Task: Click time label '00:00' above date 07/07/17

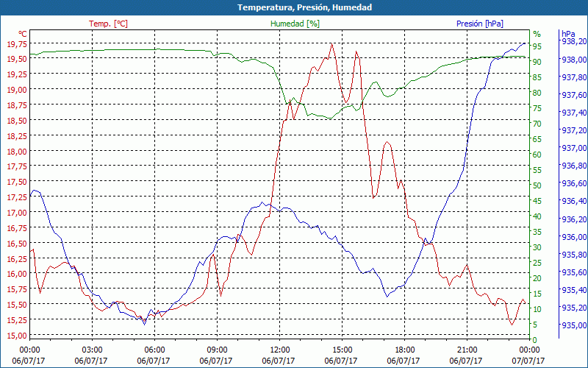Action: 529,350
